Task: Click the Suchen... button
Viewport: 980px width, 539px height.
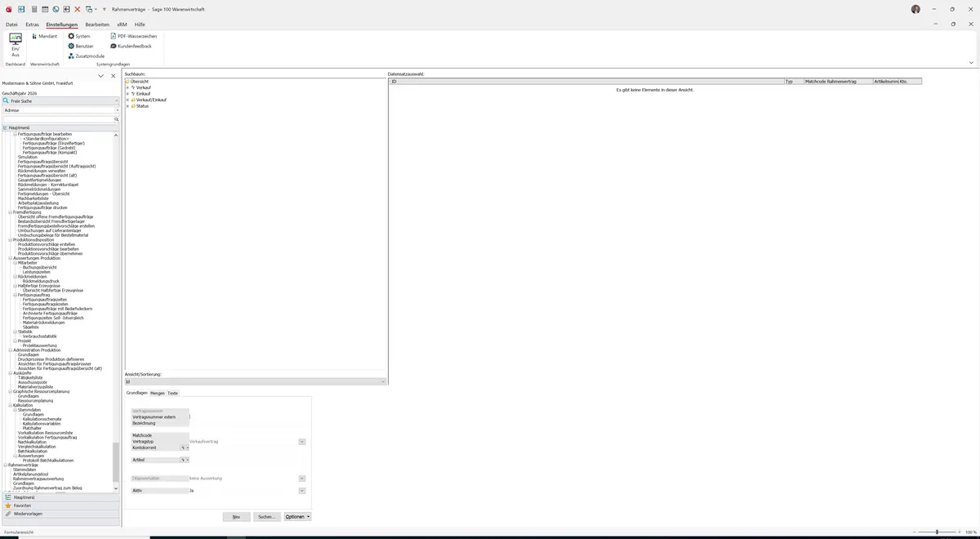Action: coord(266,517)
